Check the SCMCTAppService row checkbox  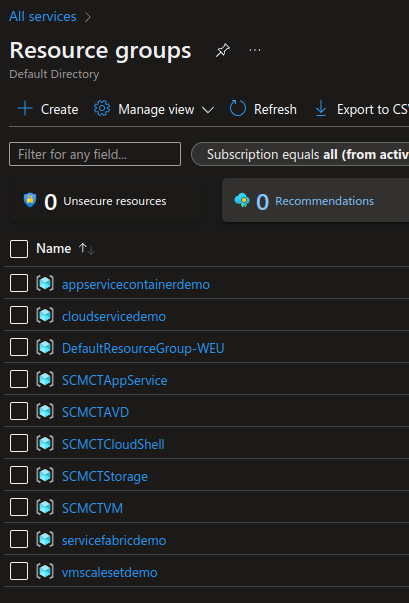pos(19,379)
